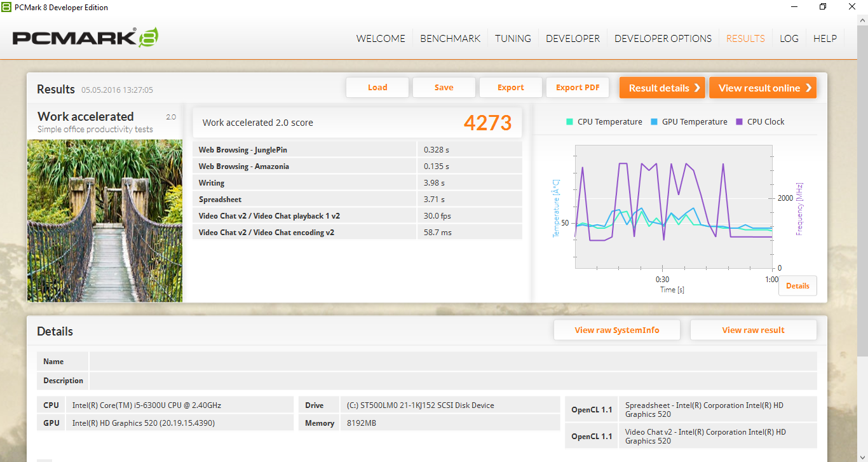
Task: Click the chart Details button
Action: click(797, 285)
